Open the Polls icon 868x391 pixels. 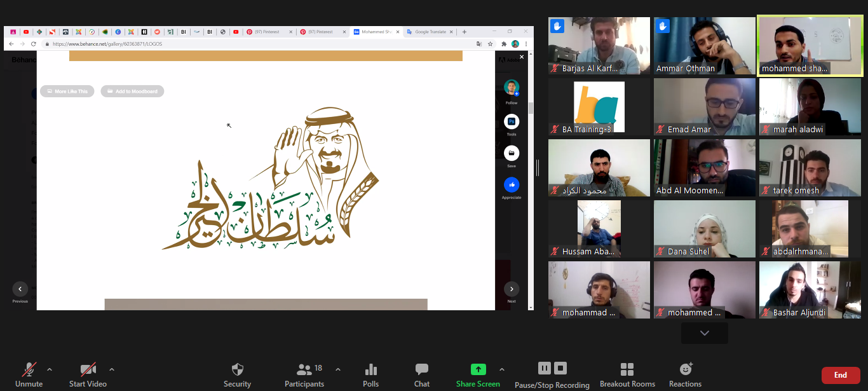pyautogui.click(x=371, y=370)
